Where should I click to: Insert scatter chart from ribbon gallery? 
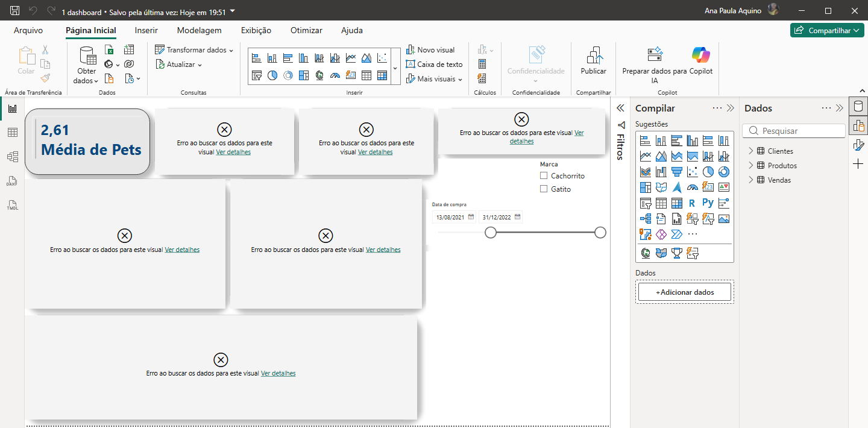point(382,58)
